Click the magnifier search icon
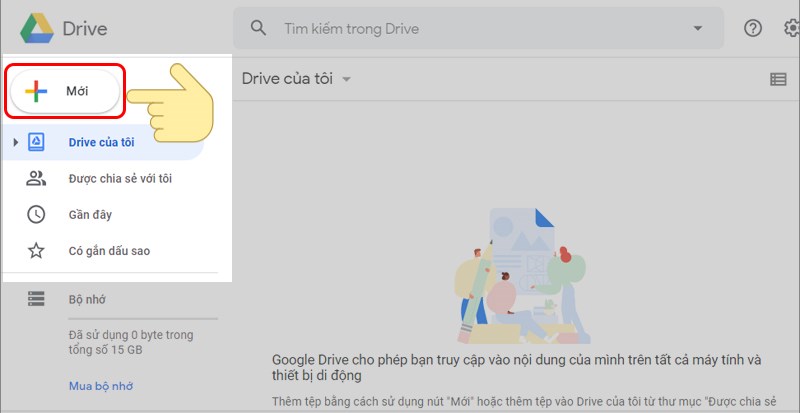 [x=259, y=28]
